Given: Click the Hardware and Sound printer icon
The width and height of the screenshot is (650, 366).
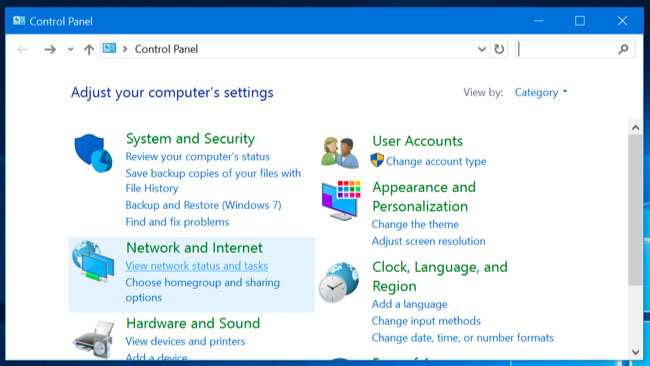Looking at the screenshot, I should point(94,340).
